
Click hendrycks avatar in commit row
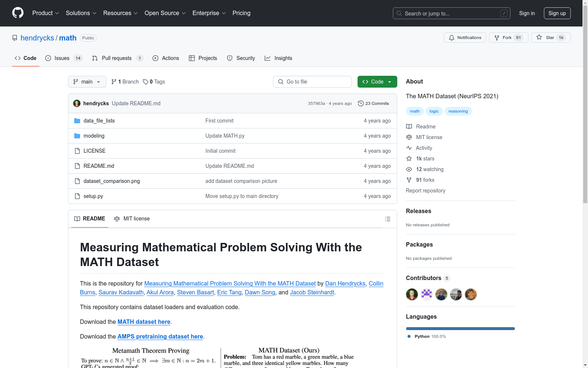pos(77,103)
